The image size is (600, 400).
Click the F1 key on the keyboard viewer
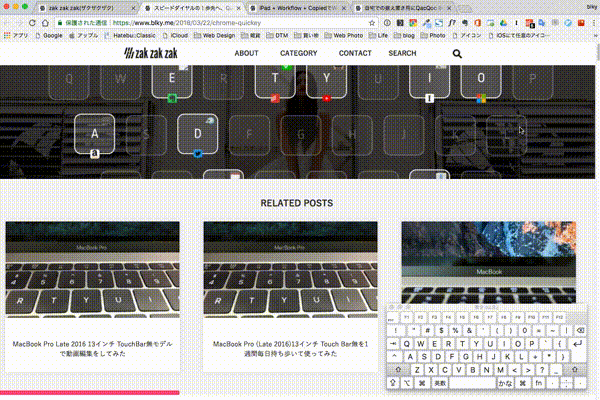pos(407,317)
